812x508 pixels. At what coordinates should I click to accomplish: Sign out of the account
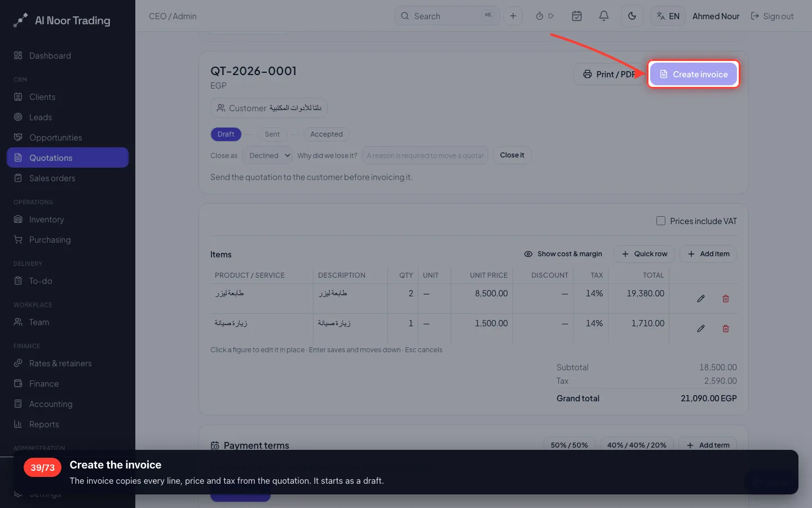click(772, 16)
